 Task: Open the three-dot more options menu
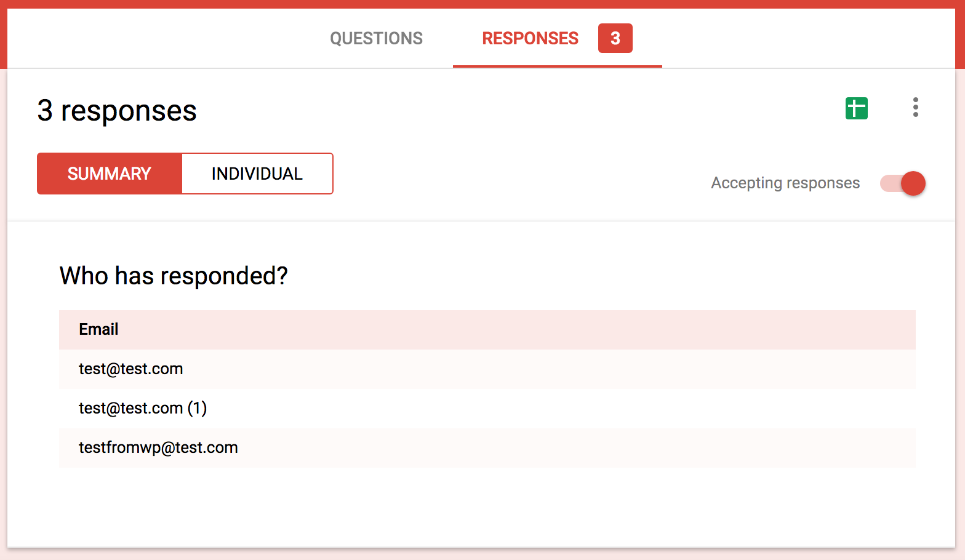click(915, 108)
